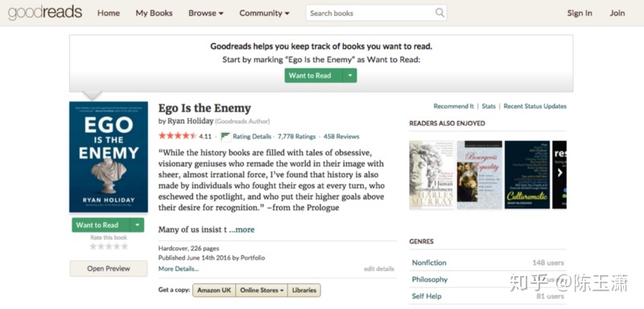The width and height of the screenshot is (644, 309).
Task: Click the red average rating stars
Action: 177,136
